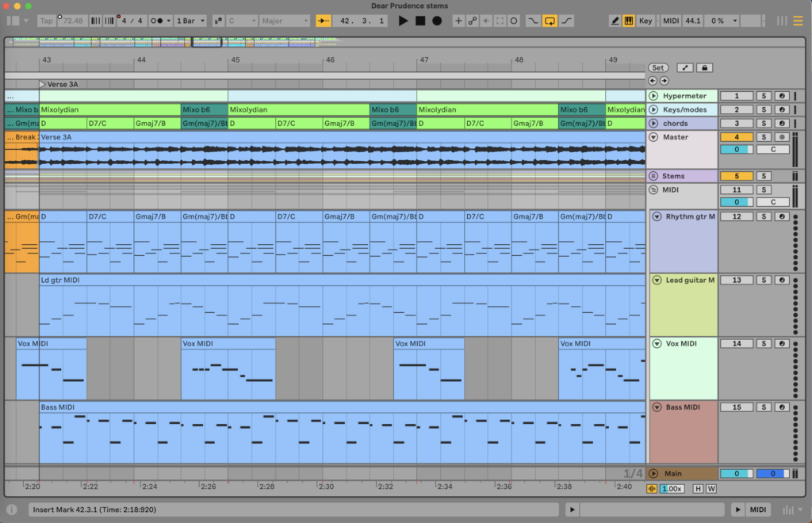Solo the Bass MIDI track
Viewport: 812px width, 523px height.
pyautogui.click(x=764, y=407)
